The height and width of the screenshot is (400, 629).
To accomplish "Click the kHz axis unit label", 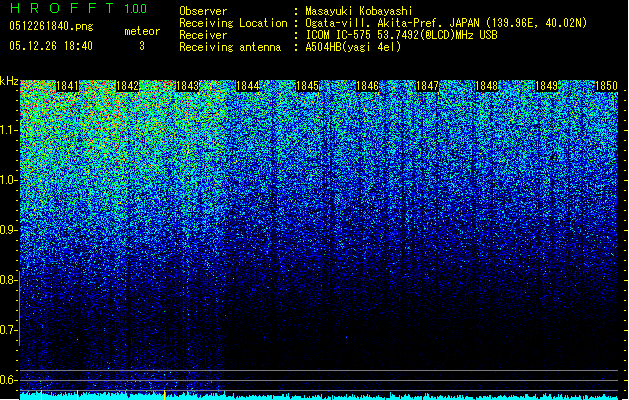I will (x=9, y=81).
